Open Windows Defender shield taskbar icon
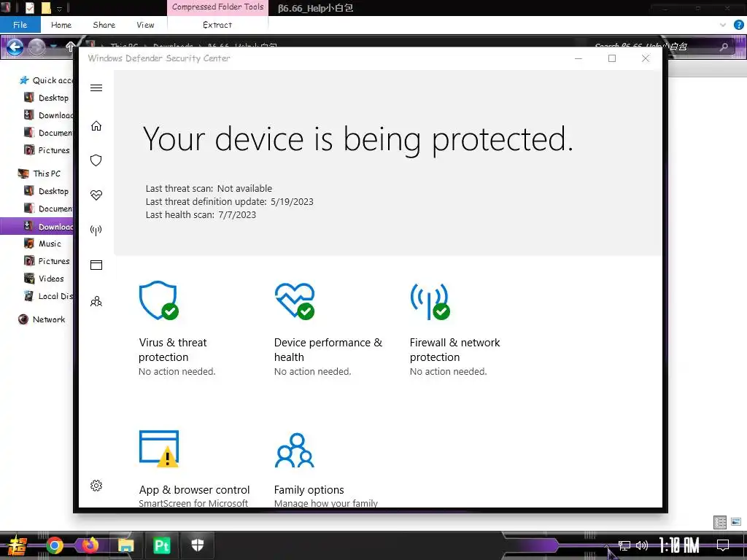 click(197, 545)
